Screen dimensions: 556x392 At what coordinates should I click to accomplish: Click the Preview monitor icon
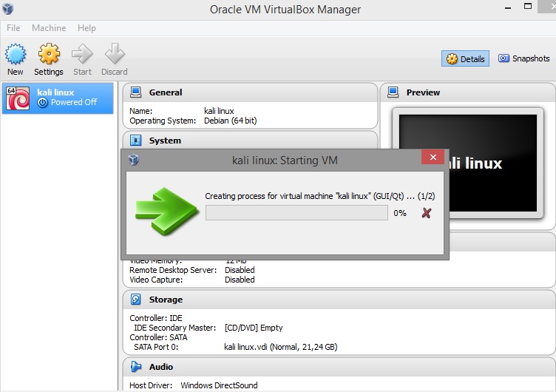(393, 92)
